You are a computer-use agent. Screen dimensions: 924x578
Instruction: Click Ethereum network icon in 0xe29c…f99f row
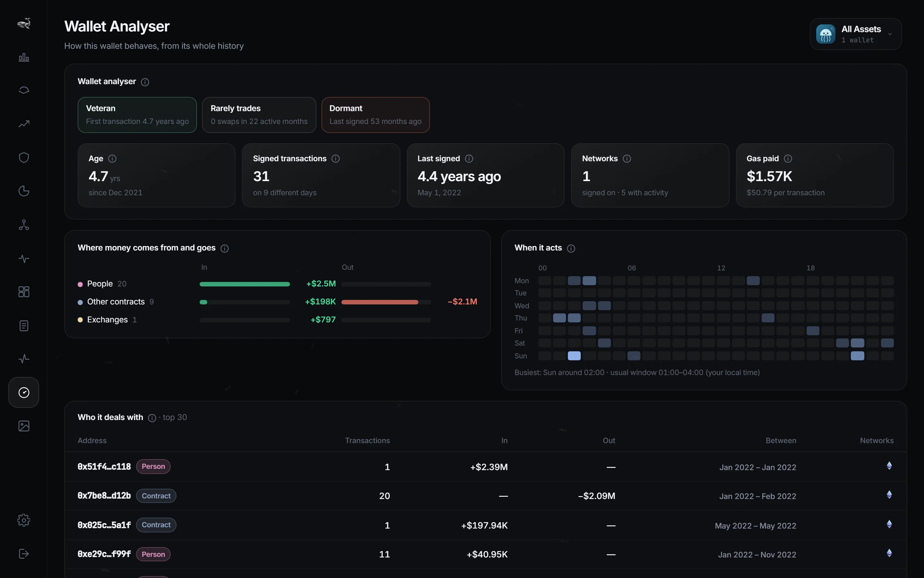coord(889,553)
